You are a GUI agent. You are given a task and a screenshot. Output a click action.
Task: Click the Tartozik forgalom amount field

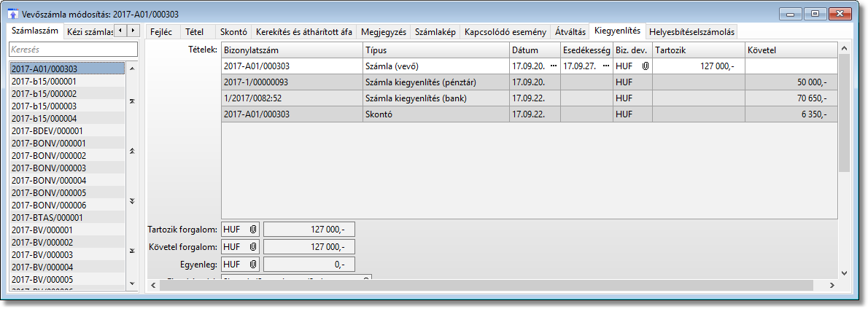(309, 230)
